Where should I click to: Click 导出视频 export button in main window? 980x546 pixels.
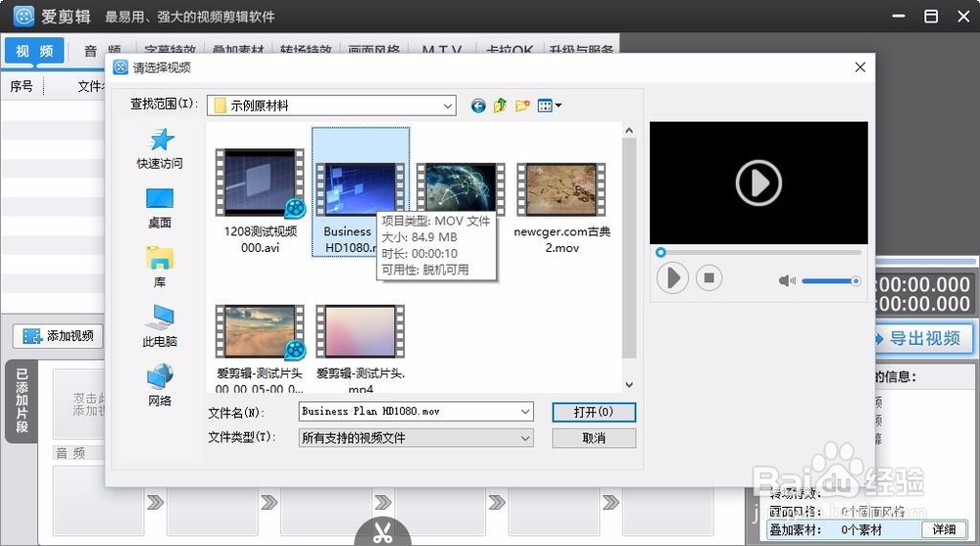coord(924,339)
